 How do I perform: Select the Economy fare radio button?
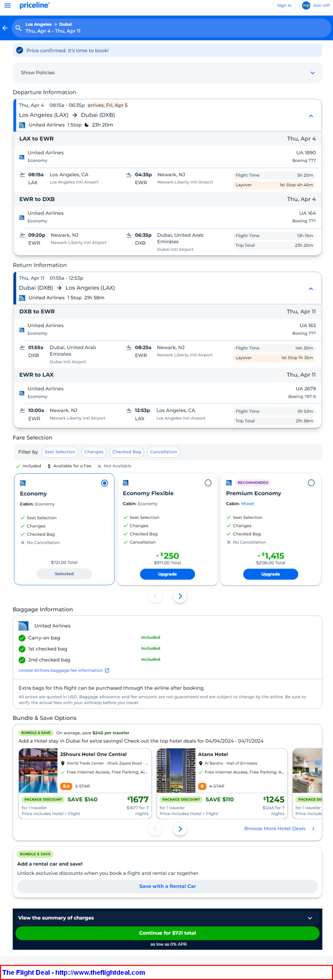point(104,483)
